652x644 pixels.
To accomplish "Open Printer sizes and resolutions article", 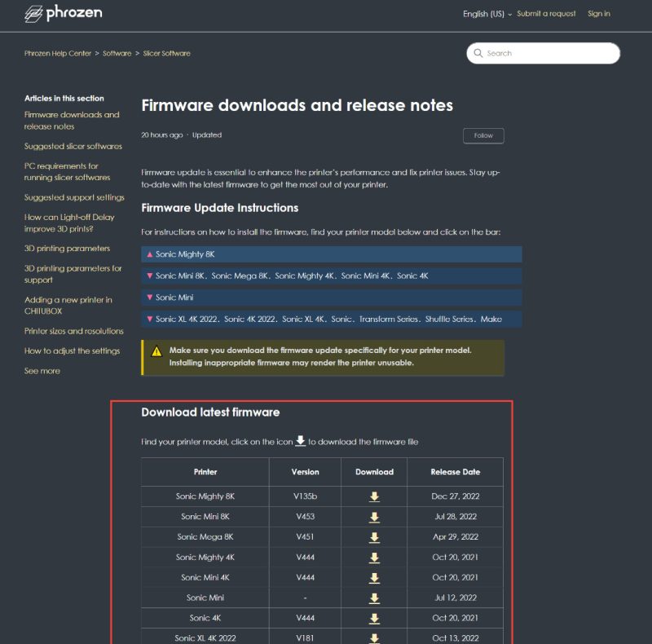I will [73, 331].
